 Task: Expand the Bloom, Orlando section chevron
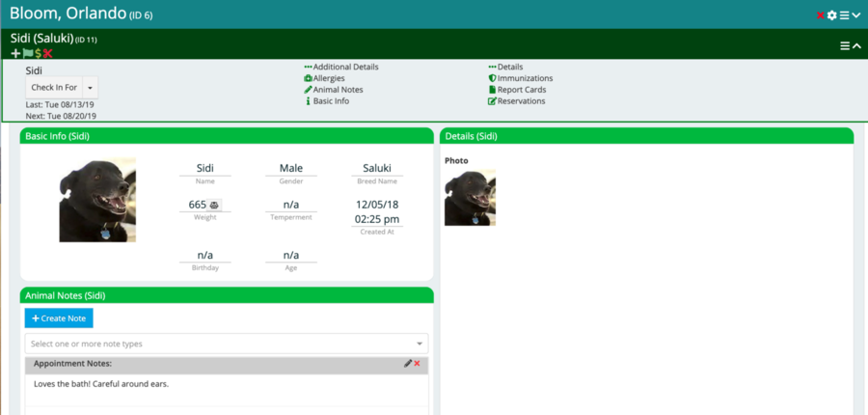[x=856, y=15]
